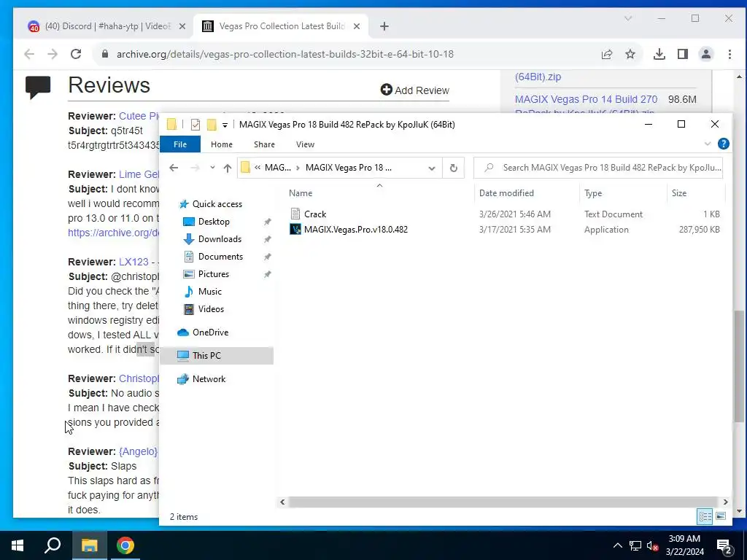Image resolution: width=747 pixels, height=560 pixels.
Task: Click File Explorer taskbar icon
Action: click(89, 545)
